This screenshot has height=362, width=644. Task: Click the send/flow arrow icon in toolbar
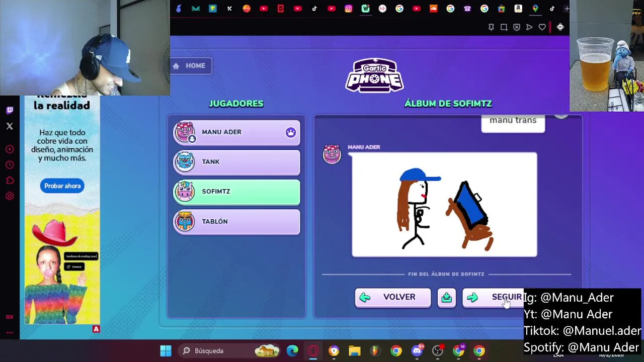(x=529, y=27)
